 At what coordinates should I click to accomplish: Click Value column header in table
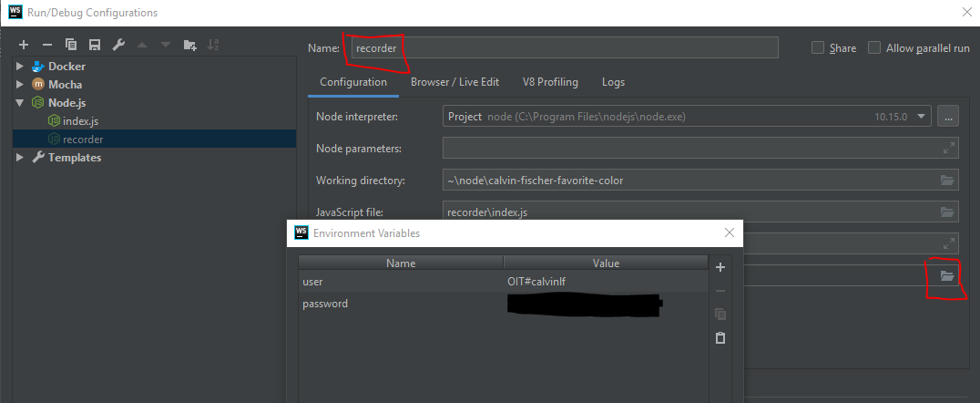click(606, 263)
